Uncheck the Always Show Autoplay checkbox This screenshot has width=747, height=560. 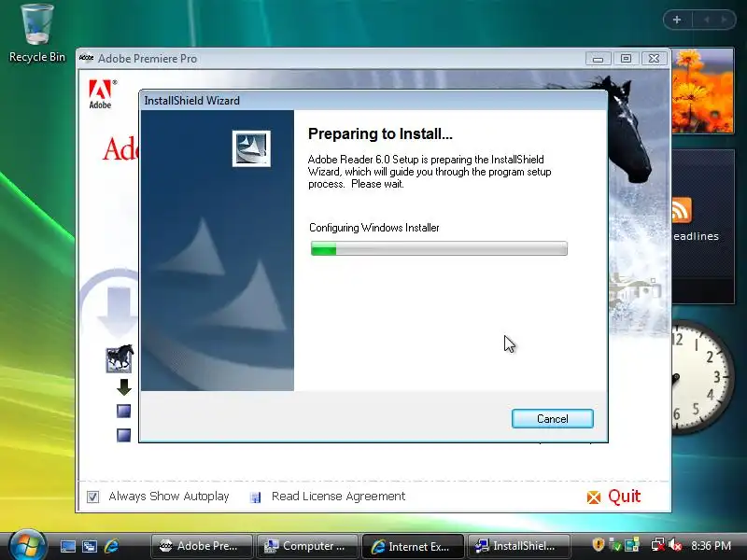coord(92,497)
